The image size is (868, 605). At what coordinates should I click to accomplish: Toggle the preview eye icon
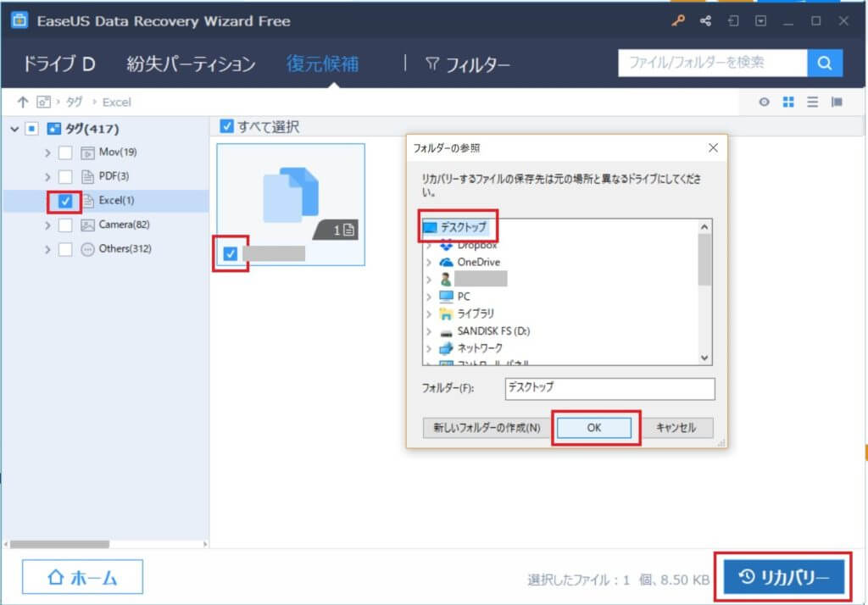(765, 102)
